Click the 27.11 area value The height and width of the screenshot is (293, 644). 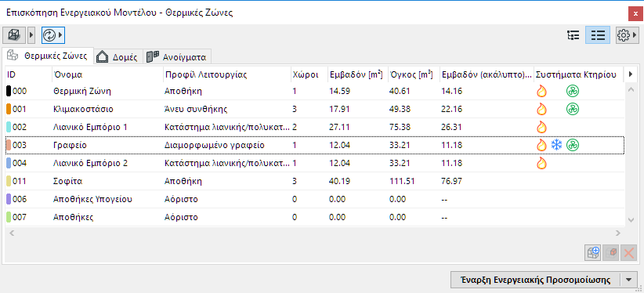pos(340,128)
